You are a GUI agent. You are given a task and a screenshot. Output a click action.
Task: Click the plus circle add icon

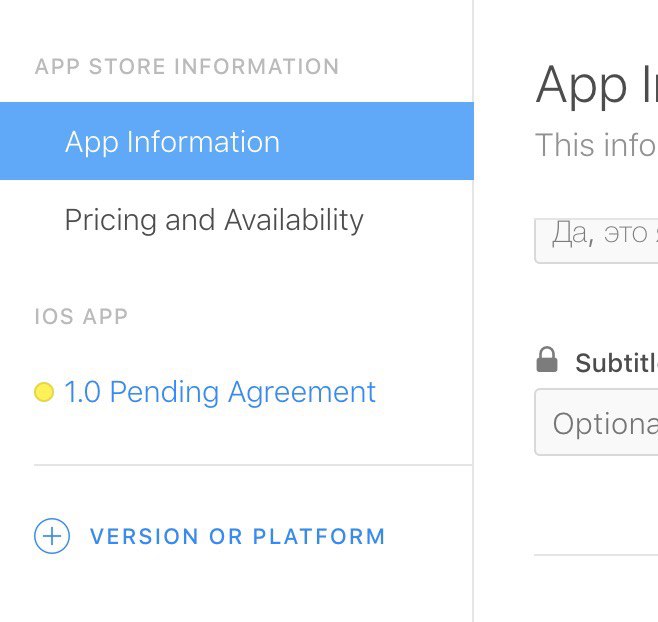(x=52, y=536)
